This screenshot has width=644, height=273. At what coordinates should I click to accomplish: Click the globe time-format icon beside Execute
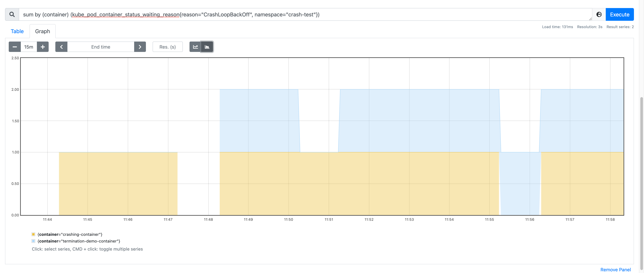click(x=599, y=14)
